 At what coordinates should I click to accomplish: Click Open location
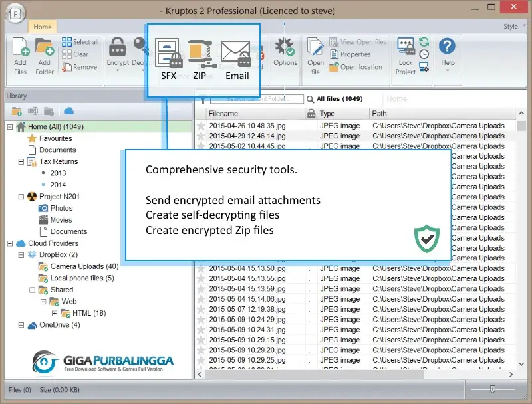[x=356, y=67]
